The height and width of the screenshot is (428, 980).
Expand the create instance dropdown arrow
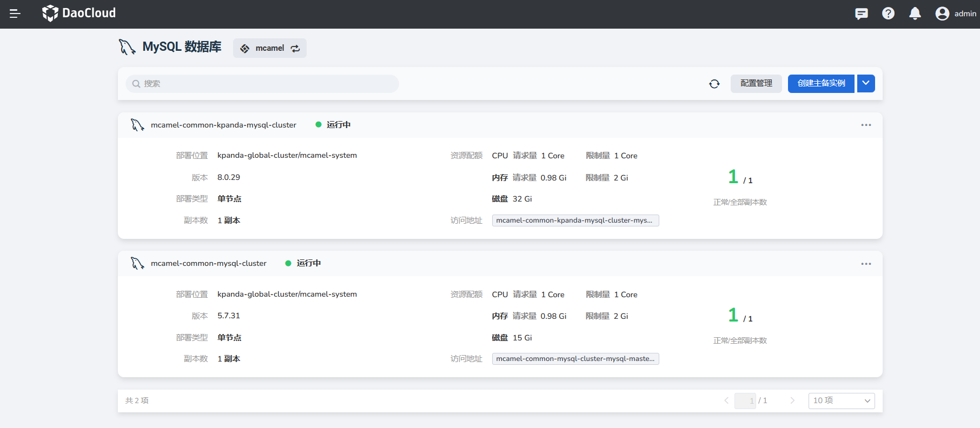866,83
